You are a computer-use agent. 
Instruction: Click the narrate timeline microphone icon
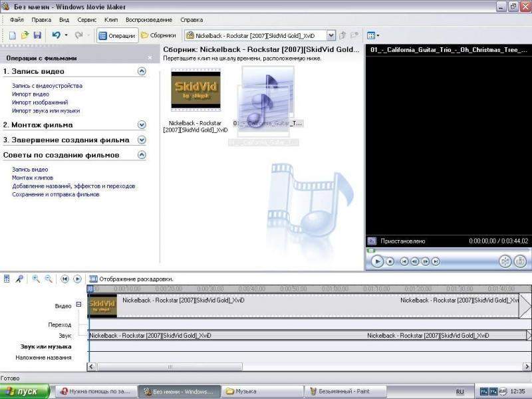tap(19, 279)
